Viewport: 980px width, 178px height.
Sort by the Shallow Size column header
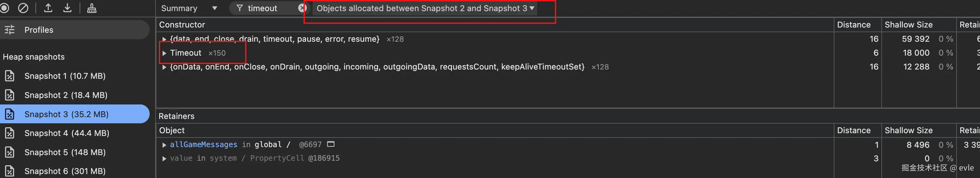[x=908, y=25]
